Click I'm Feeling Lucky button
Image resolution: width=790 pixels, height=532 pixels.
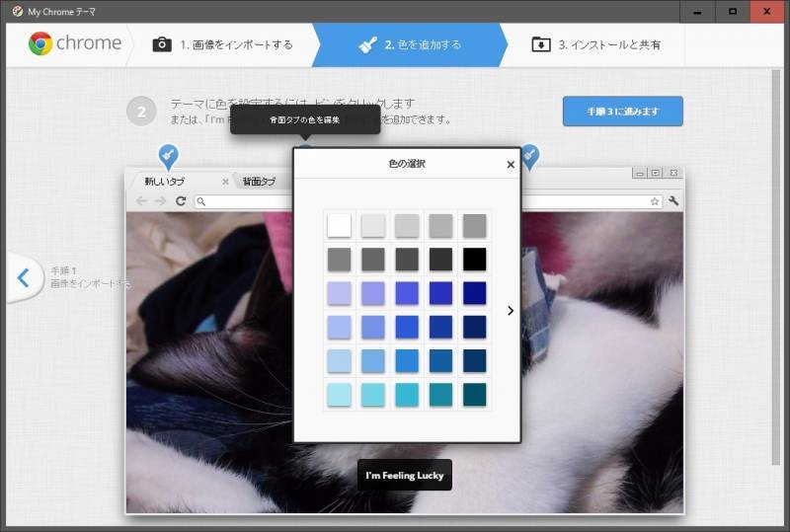pyautogui.click(x=405, y=475)
